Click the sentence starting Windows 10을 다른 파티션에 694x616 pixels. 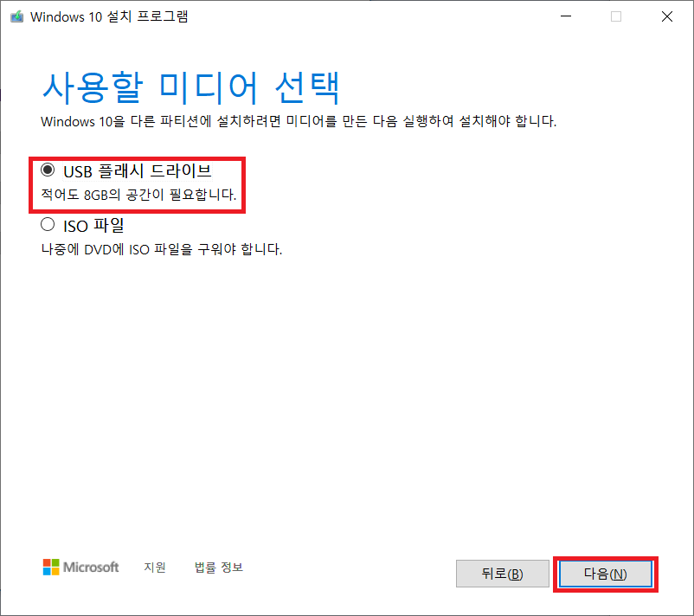pos(299,121)
